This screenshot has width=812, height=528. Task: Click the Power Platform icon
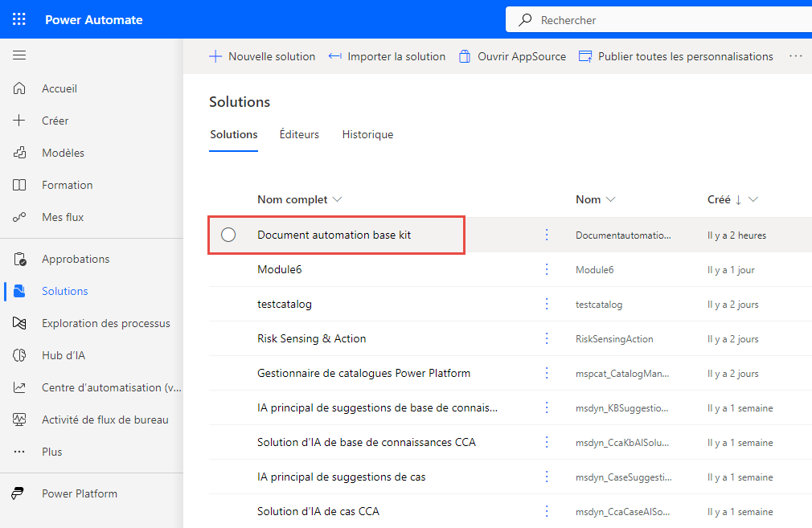click(x=18, y=493)
